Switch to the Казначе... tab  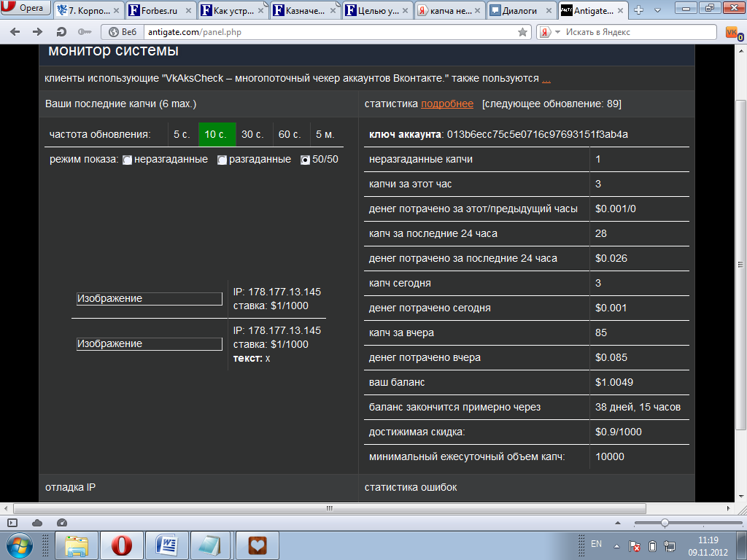pos(305,10)
